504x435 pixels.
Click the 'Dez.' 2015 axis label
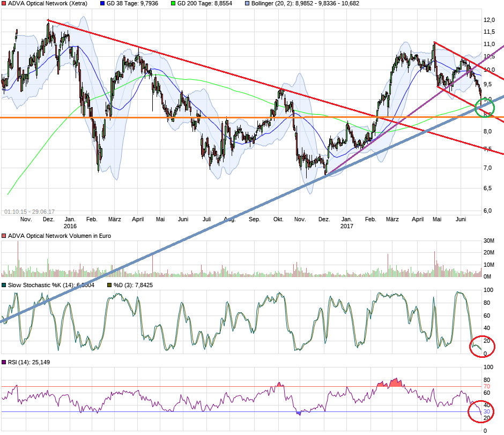(49, 219)
